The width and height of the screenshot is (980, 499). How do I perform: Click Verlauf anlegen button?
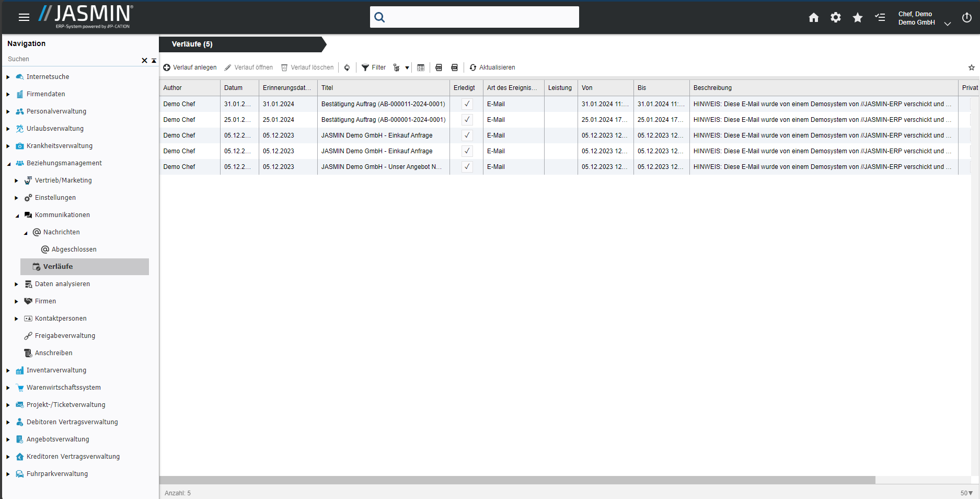tap(190, 67)
